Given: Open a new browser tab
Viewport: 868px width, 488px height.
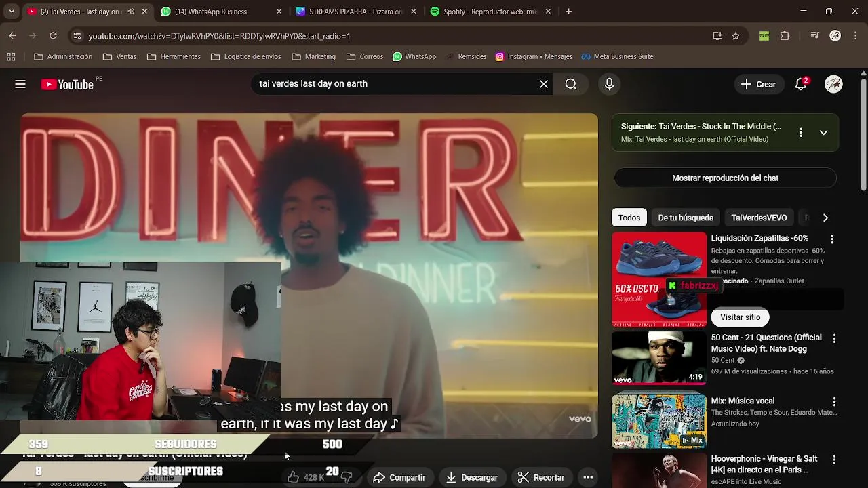Looking at the screenshot, I should 568,12.
